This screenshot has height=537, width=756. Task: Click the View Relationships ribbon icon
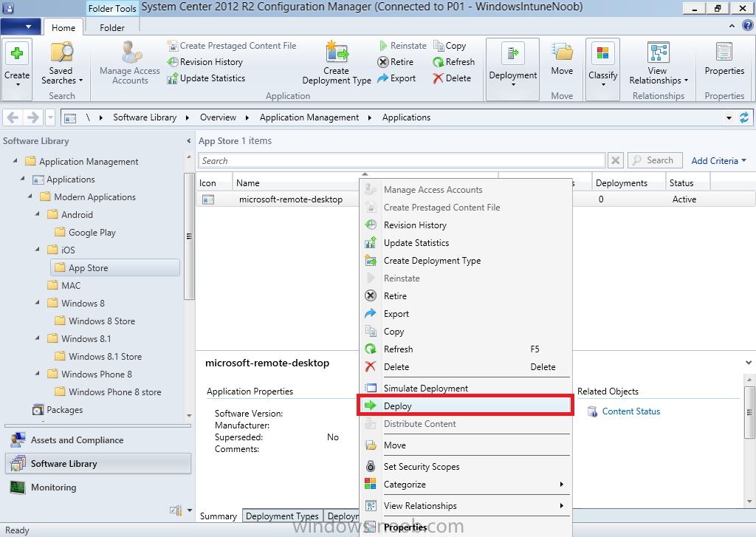[x=658, y=52]
